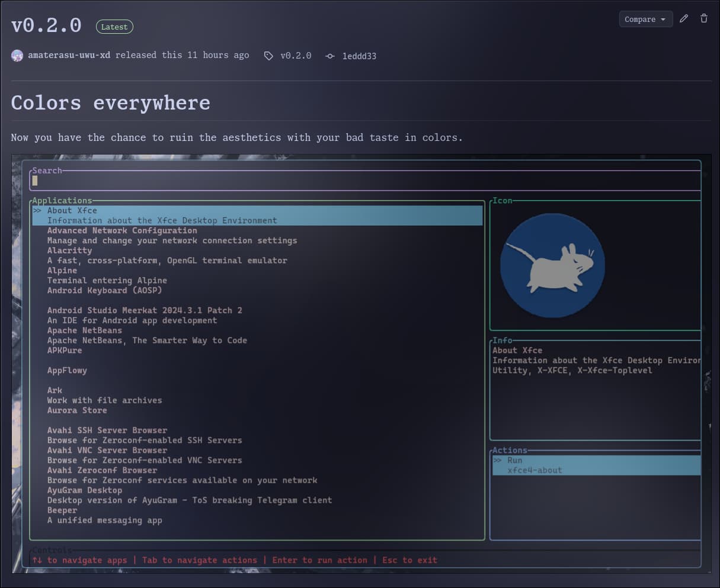
Task: Open the v0.2.0 tag link
Action: point(296,56)
